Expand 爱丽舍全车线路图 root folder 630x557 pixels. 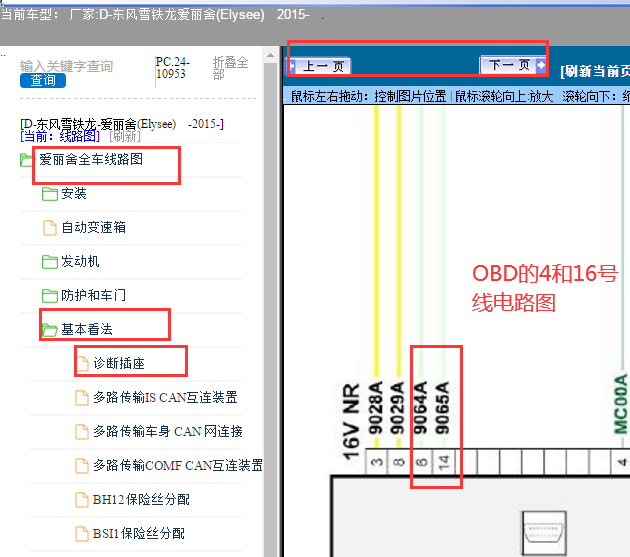(91, 160)
